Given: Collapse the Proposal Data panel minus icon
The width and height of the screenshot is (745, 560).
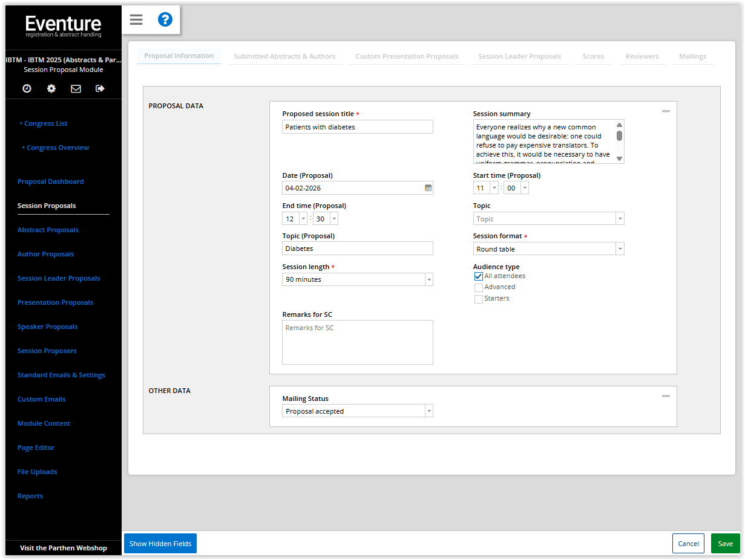Looking at the screenshot, I should [x=666, y=111].
